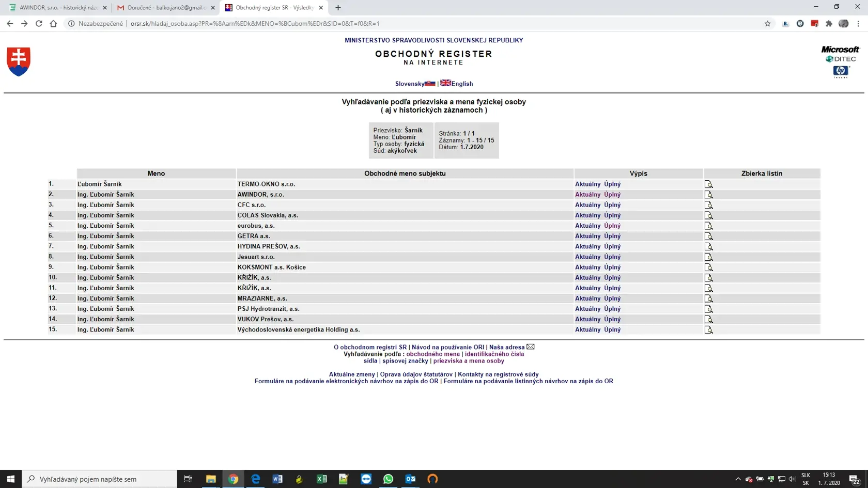Open Oprava údajov štatutárov link

pos(416,374)
